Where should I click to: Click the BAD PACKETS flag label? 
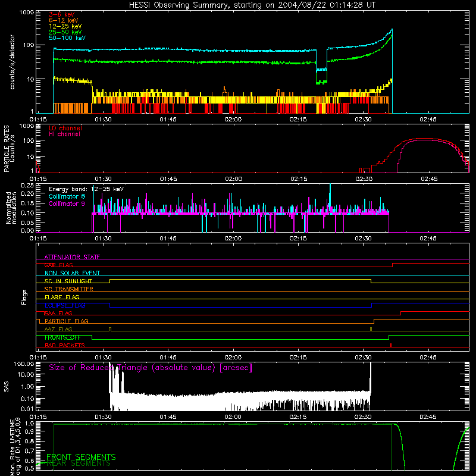pyautogui.click(x=65, y=345)
